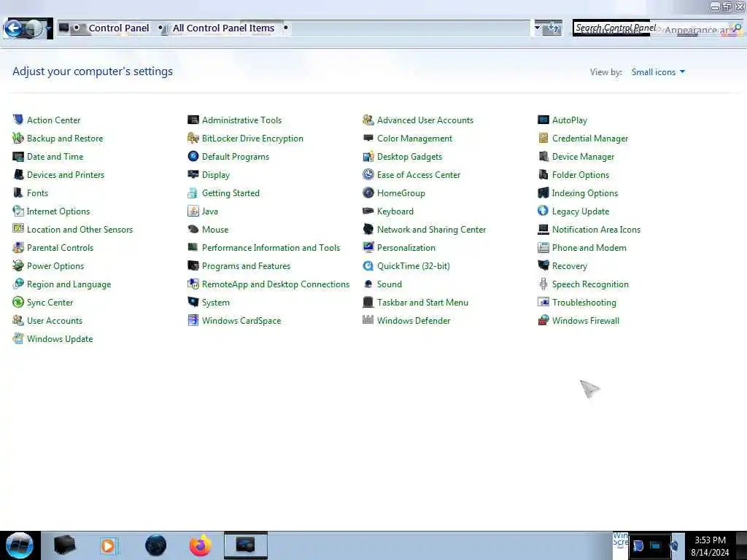This screenshot has width=747, height=560.
Task: Click the Fonts icon
Action: click(x=18, y=192)
